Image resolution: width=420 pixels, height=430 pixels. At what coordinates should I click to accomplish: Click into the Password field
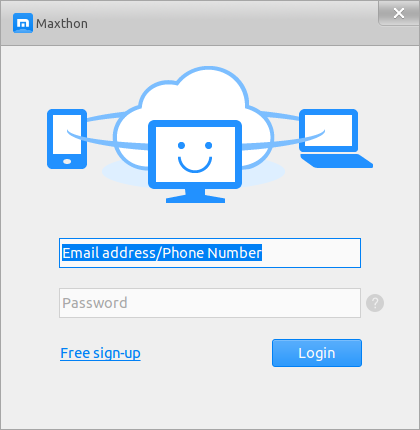pos(210,303)
